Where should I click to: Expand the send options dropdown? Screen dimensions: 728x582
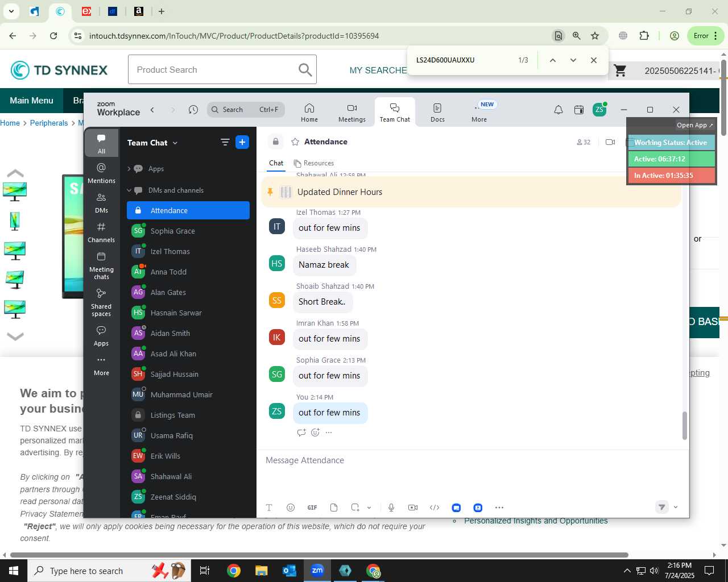tap(676, 507)
